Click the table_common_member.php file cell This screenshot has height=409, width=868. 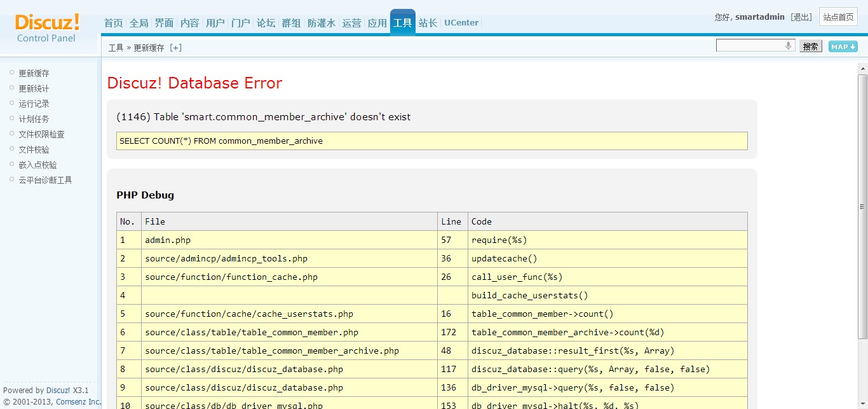290,332
